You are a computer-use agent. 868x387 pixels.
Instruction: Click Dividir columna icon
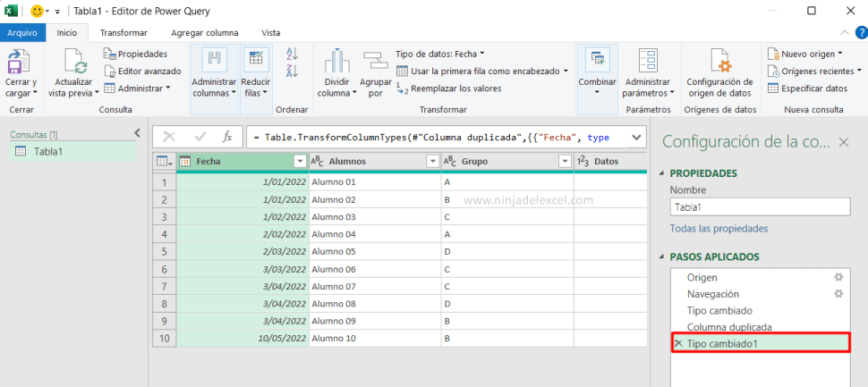pyautogui.click(x=337, y=61)
